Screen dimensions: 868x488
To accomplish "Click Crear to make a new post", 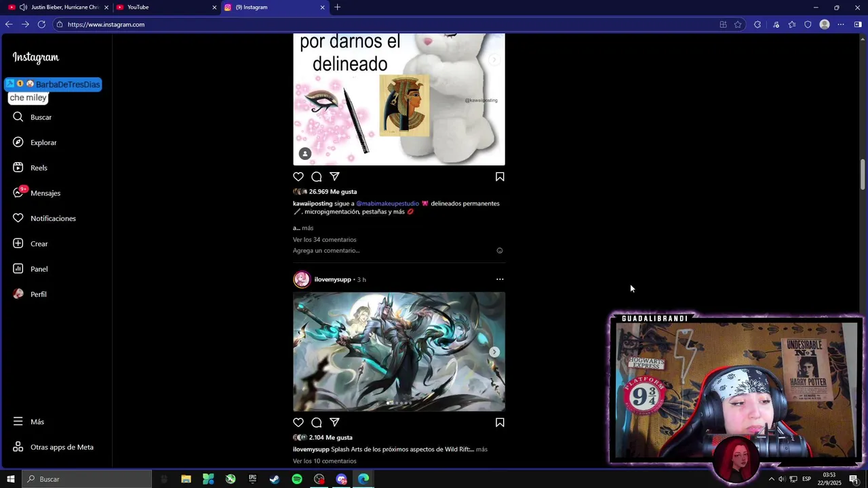I will pos(31,244).
